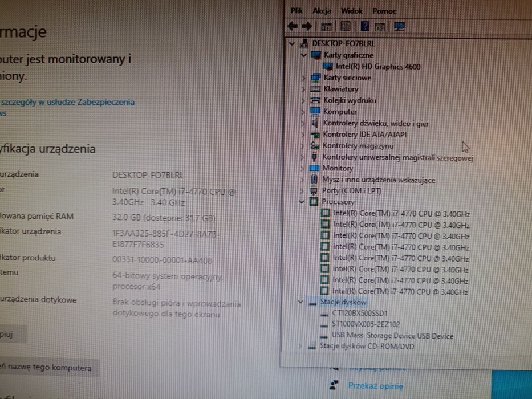
Task: Go forward with the Device Manager forward arrow
Action: (x=307, y=26)
